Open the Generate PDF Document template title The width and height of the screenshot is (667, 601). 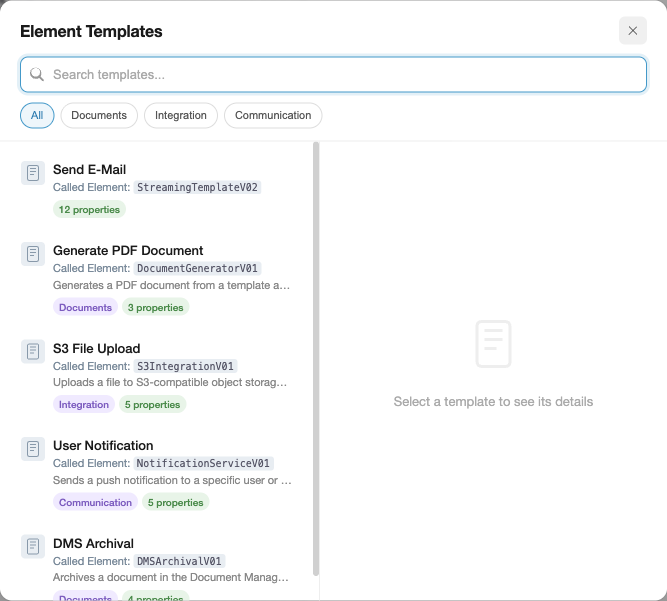pos(128,251)
